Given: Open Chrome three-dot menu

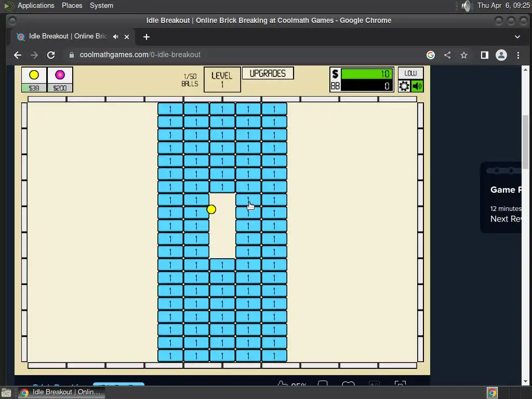Looking at the screenshot, I should [518, 55].
